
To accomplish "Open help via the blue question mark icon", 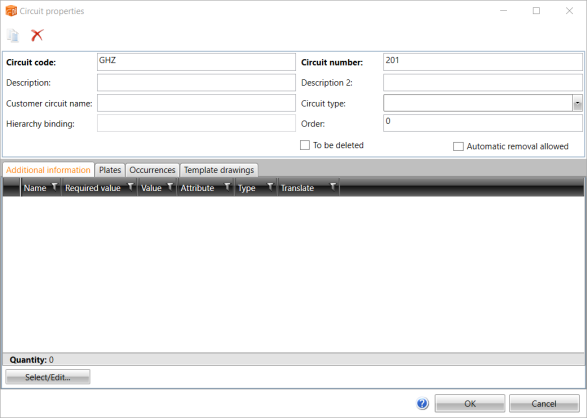I will pos(422,403).
